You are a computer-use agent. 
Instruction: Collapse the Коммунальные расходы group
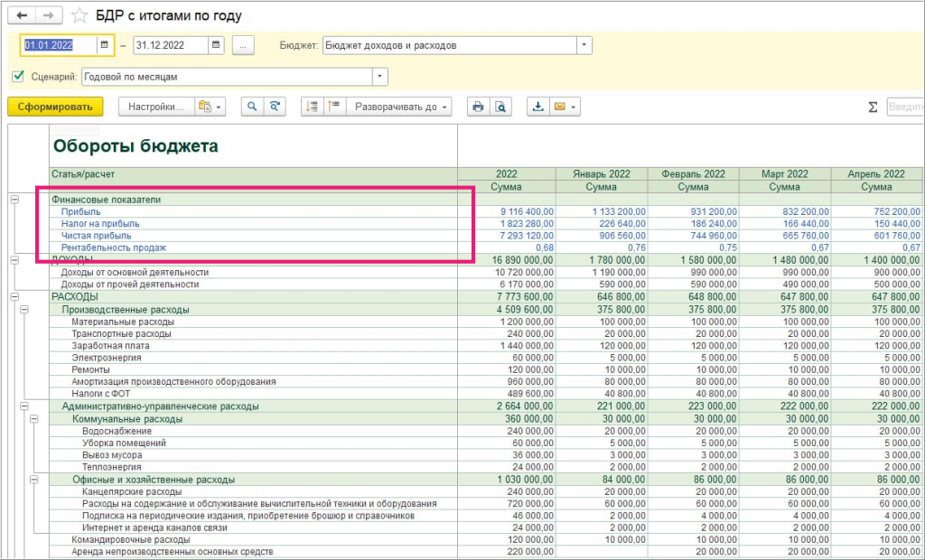pos(34,419)
